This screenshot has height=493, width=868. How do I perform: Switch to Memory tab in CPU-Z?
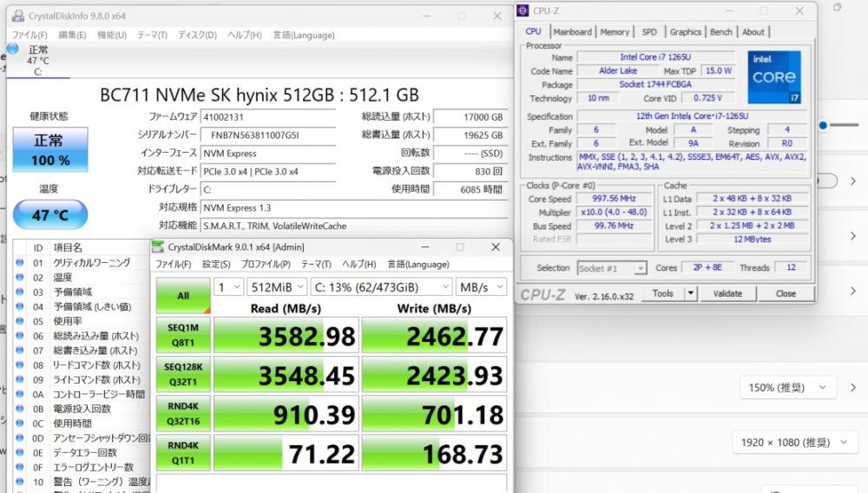(x=615, y=32)
